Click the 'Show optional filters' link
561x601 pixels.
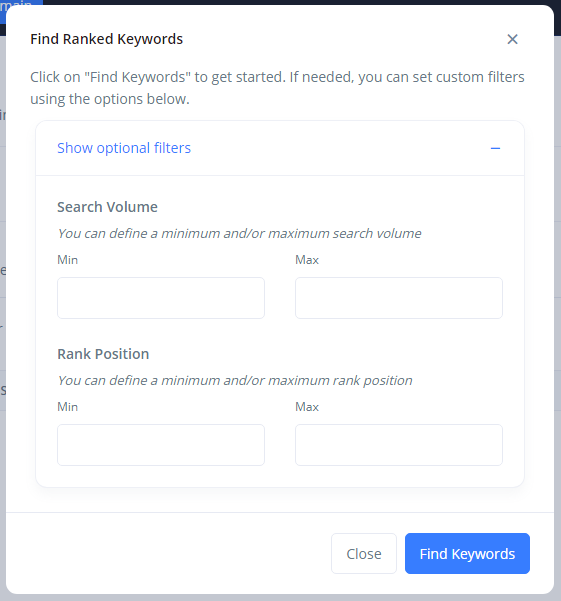click(124, 148)
